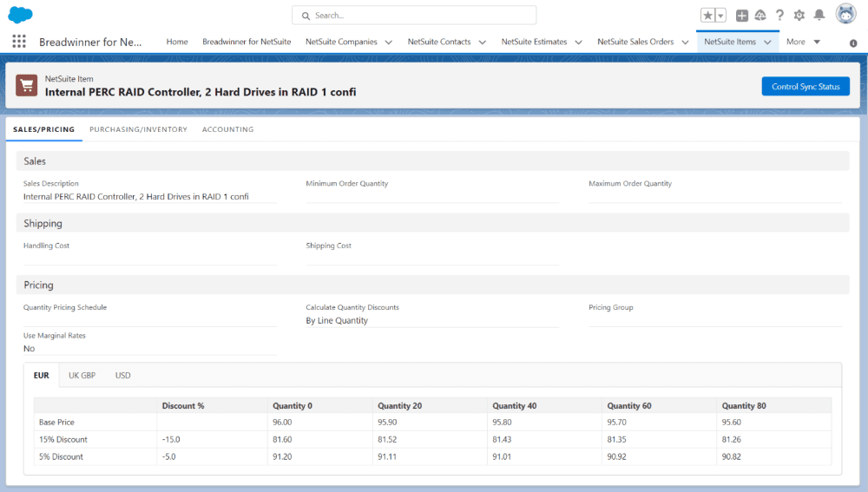Click the 'Breadwinner for Ne...' app name
Viewport: 868px width, 492px height.
[90, 42]
